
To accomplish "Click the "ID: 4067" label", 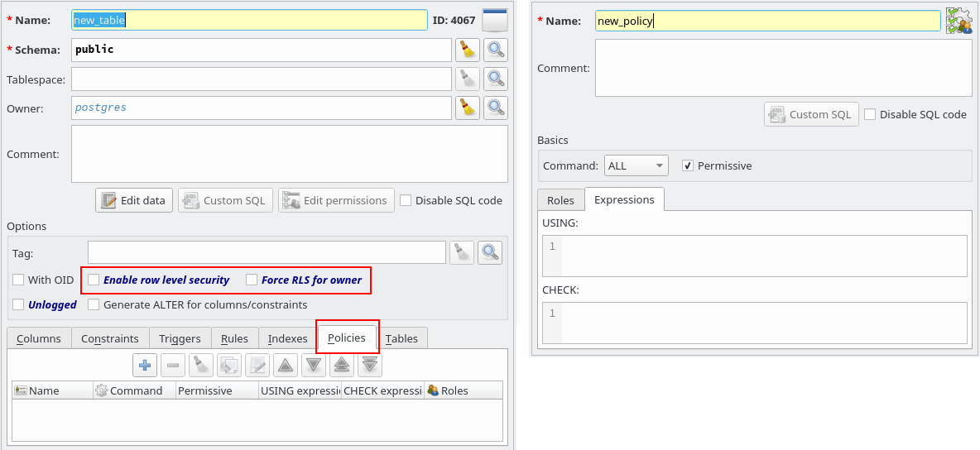I will (x=454, y=20).
